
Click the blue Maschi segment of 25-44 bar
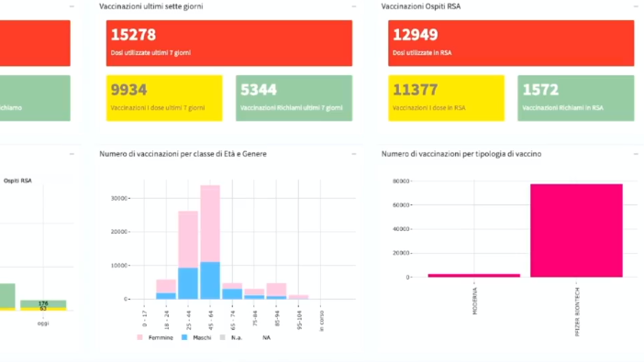click(x=188, y=283)
